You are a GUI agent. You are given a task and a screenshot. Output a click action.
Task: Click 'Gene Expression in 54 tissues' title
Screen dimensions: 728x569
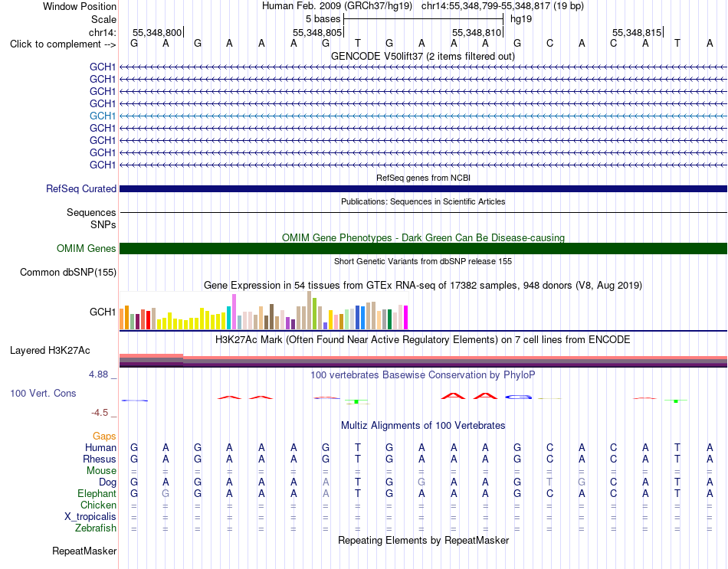423,286
